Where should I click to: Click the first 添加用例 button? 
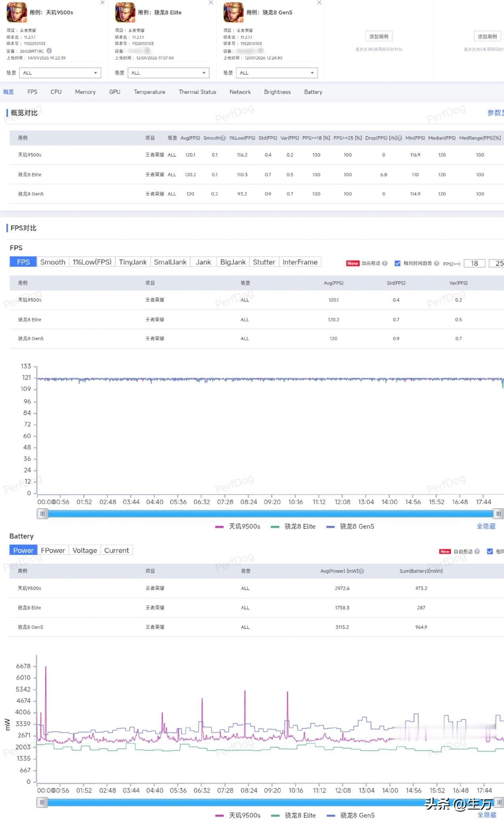point(378,37)
